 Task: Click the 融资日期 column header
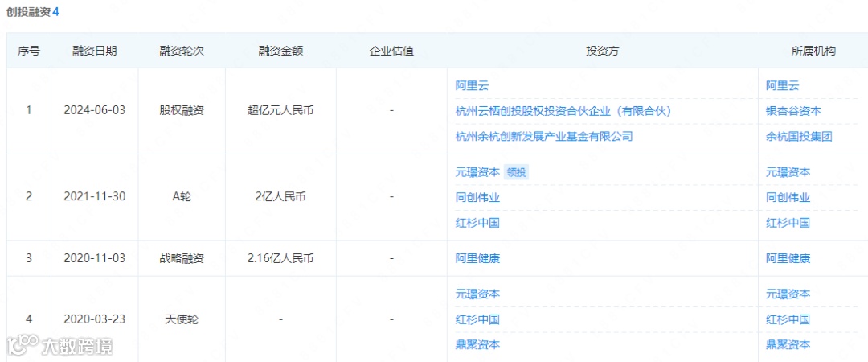(x=95, y=51)
